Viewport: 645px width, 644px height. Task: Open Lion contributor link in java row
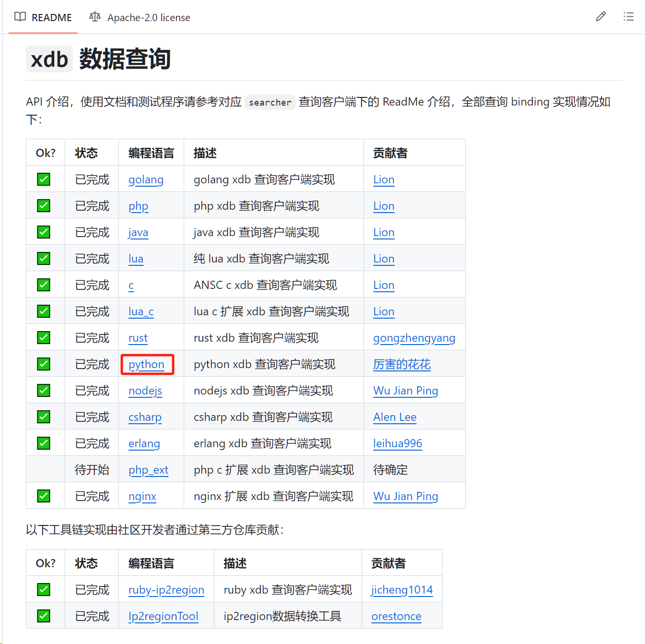384,232
